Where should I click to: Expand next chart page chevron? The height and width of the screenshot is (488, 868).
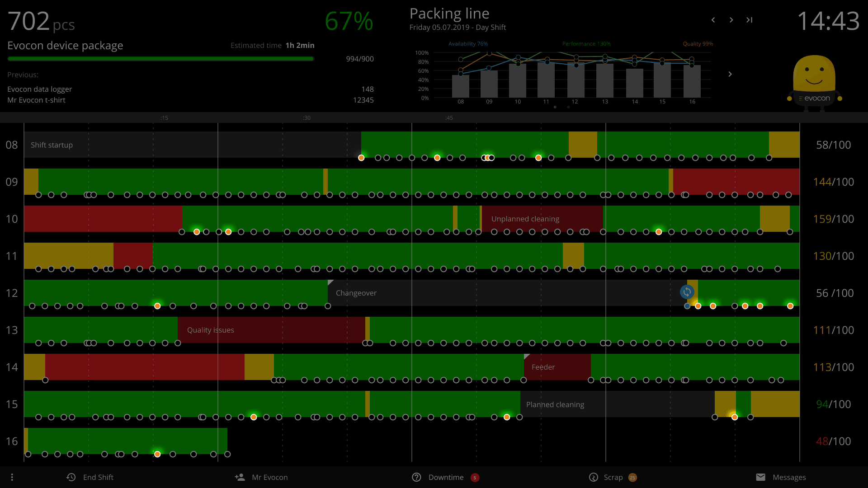730,74
